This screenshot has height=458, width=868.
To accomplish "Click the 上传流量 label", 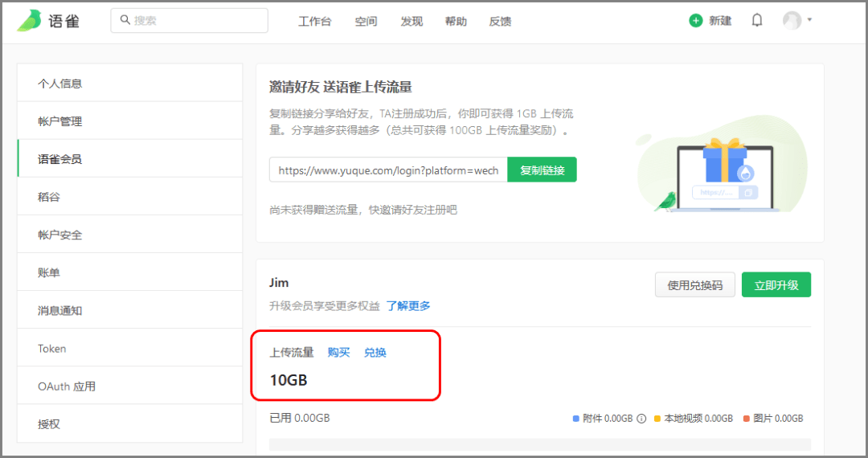I will tap(292, 353).
